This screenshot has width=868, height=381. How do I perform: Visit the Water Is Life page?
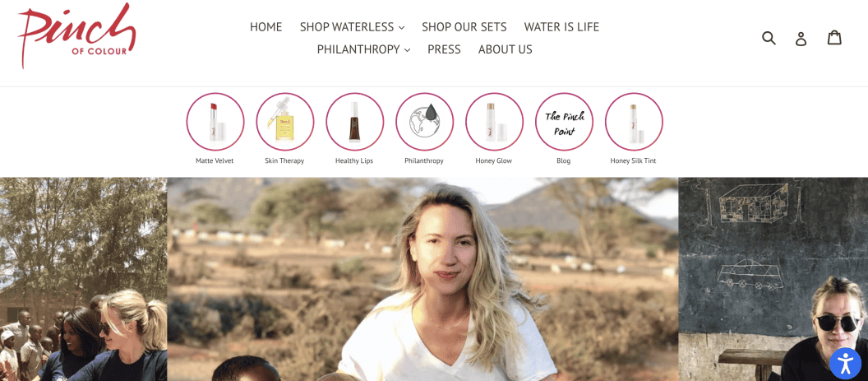point(561,26)
